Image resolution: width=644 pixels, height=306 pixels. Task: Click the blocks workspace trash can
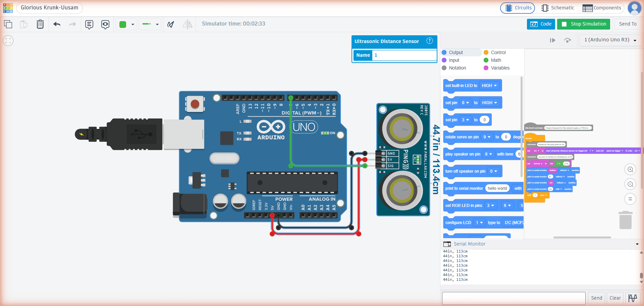click(625, 220)
